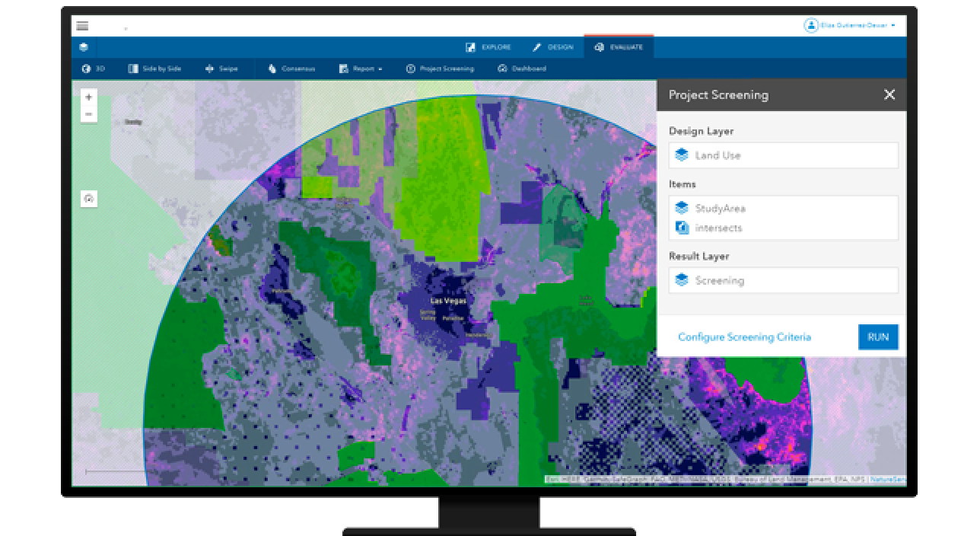
Task: Enable Side by Side comparison
Action: pos(154,69)
